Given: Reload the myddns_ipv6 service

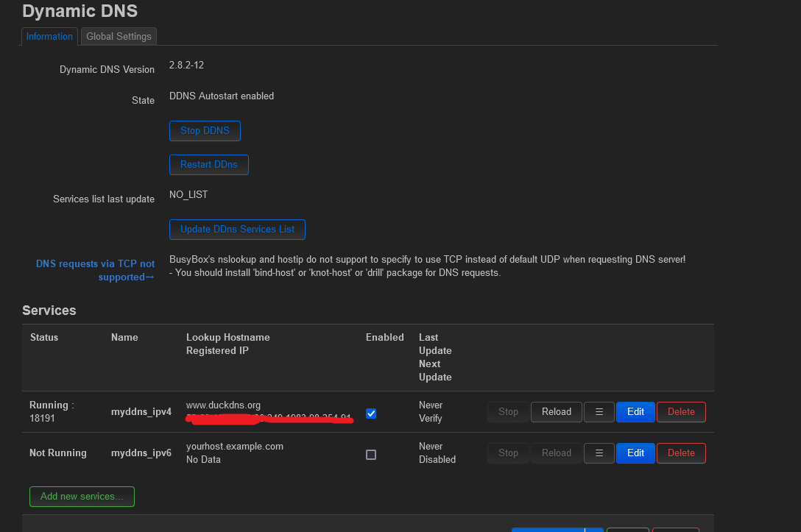Looking at the screenshot, I should [557, 453].
